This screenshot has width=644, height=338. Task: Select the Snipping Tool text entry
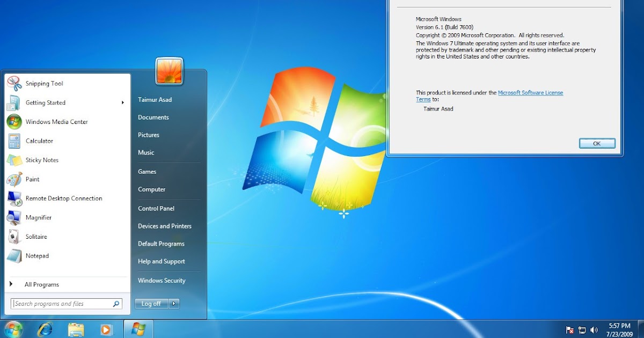pos(45,84)
